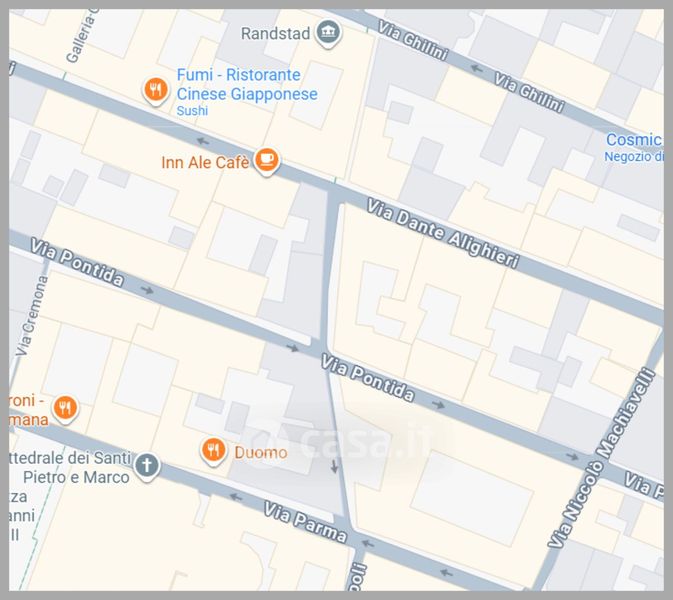Viewport: 673px width, 600px height.
Task: Click the Via Ghilini label nearest Randstad
Action: [x=412, y=40]
